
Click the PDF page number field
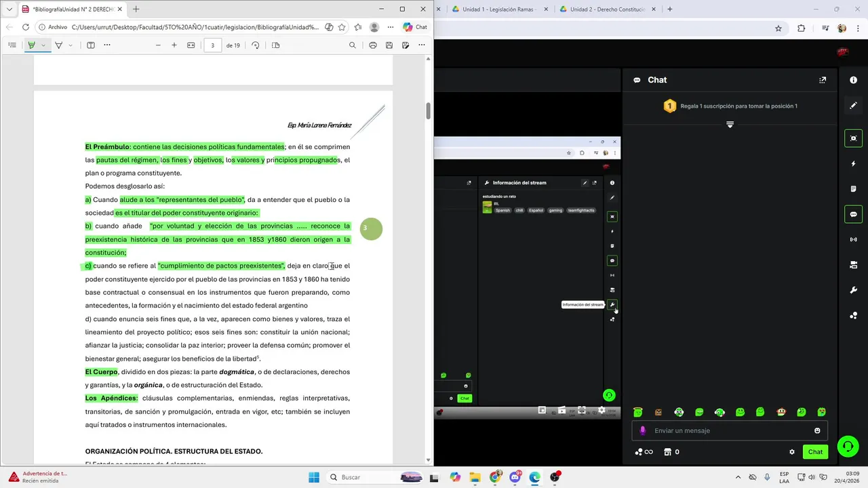point(213,45)
